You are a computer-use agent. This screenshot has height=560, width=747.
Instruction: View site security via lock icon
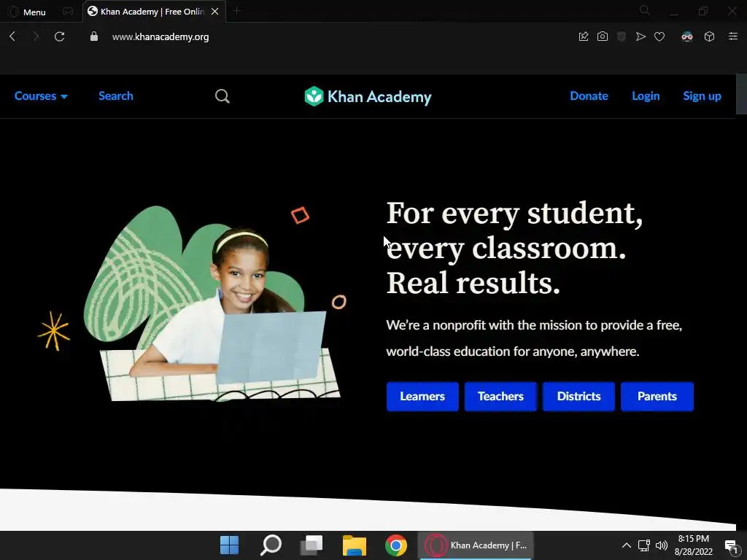tap(94, 36)
